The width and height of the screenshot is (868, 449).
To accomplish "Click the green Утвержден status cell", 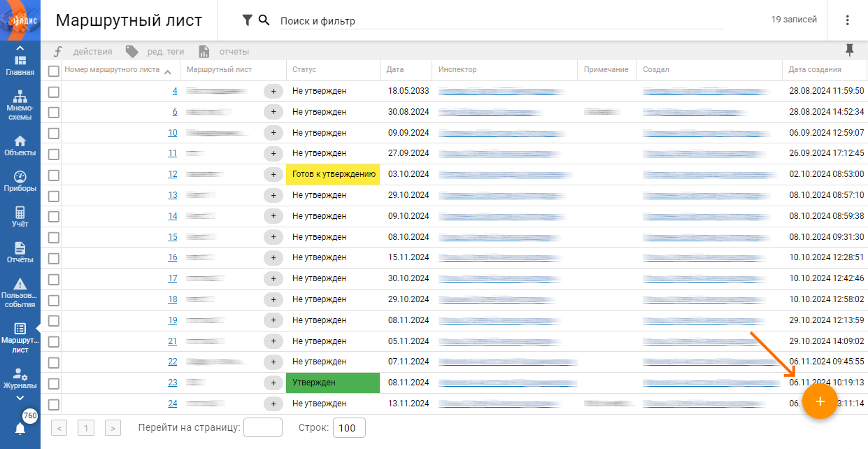I will (x=333, y=383).
